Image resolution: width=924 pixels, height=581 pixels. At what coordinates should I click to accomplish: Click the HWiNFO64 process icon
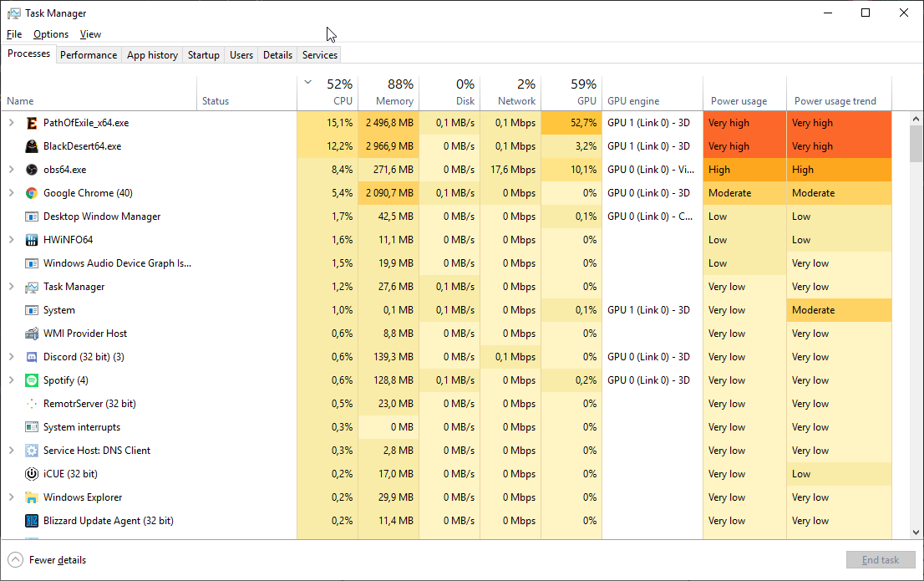coord(32,240)
